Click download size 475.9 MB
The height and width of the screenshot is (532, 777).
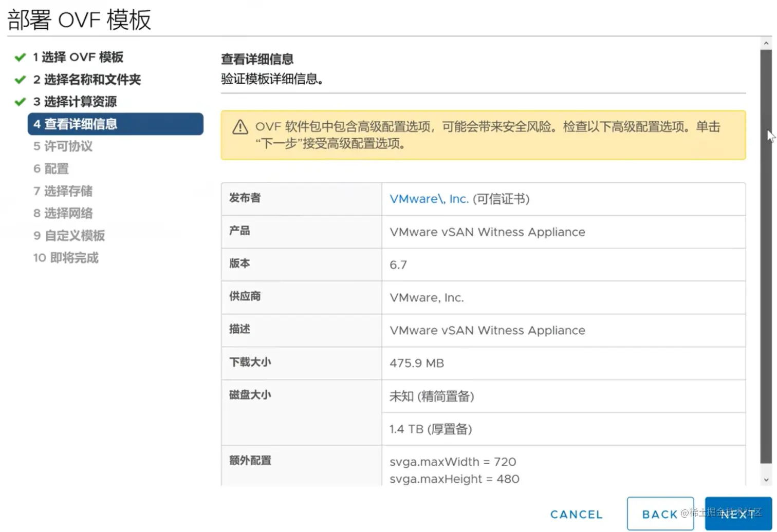[x=417, y=364]
